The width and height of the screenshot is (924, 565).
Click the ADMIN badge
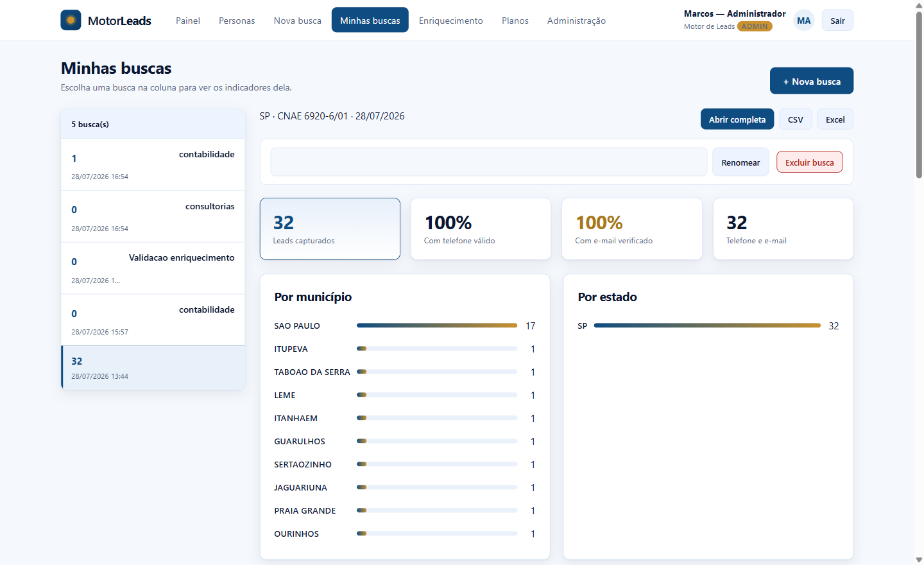point(755,26)
